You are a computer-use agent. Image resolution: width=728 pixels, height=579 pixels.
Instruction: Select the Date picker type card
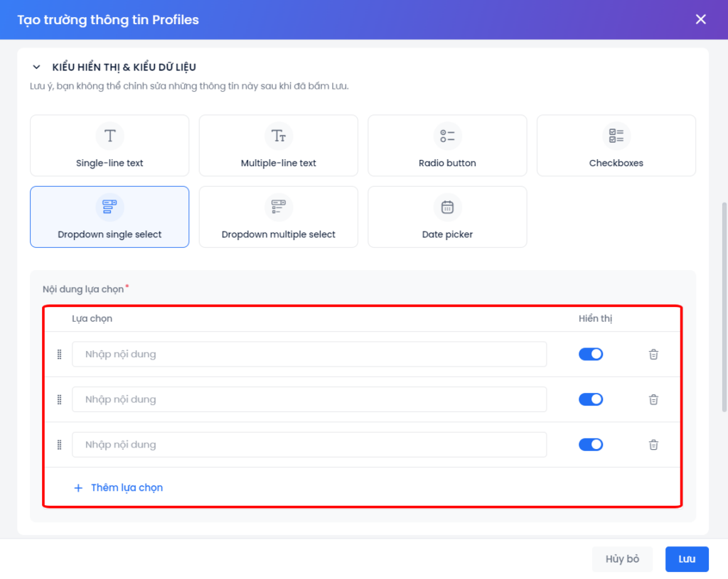pos(447,217)
